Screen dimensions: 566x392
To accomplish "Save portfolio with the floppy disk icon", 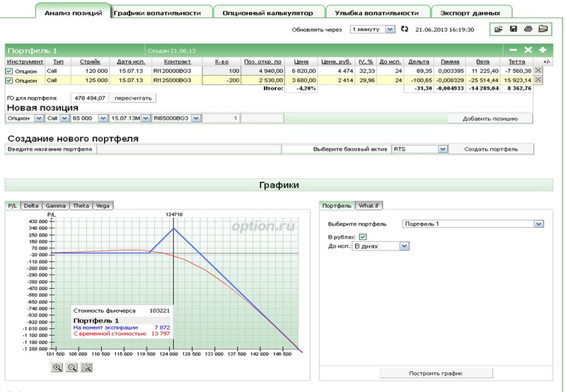I will click(513, 29).
